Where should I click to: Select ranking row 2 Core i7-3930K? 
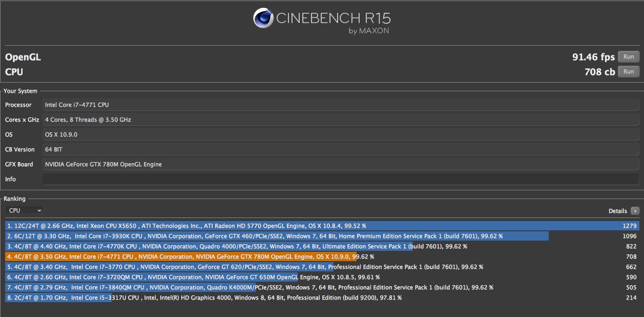(x=322, y=236)
